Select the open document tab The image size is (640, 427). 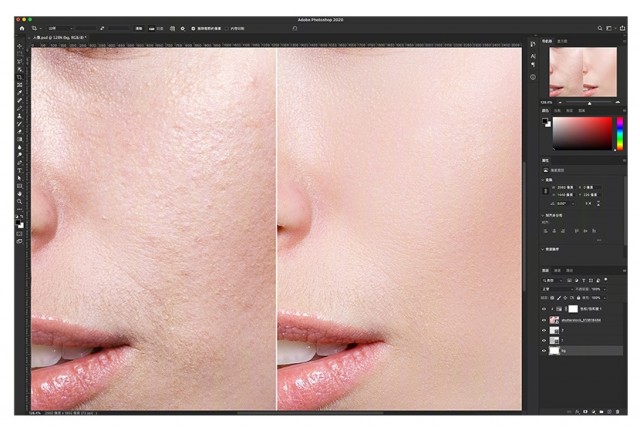point(58,38)
